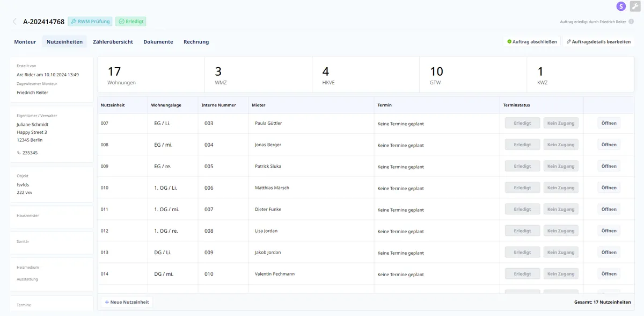This screenshot has width=644, height=316.
Task: Click the back arrow beside order A-202414768
Action: 14,22
